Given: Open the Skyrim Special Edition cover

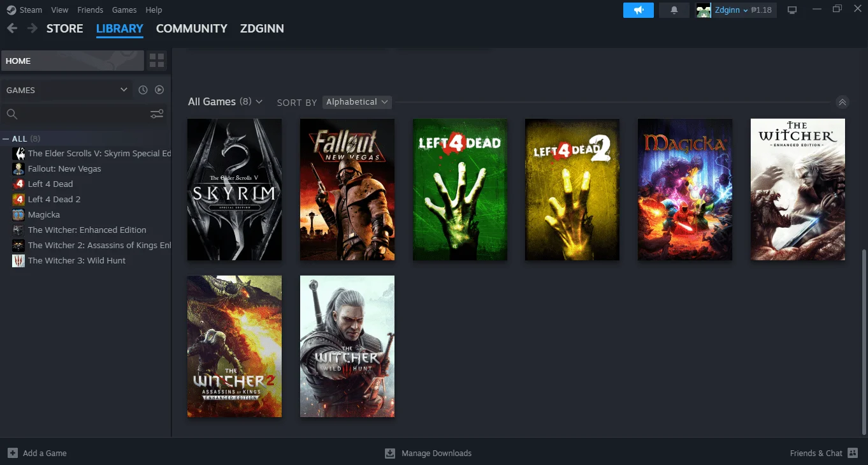Looking at the screenshot, I should [235, 189].
